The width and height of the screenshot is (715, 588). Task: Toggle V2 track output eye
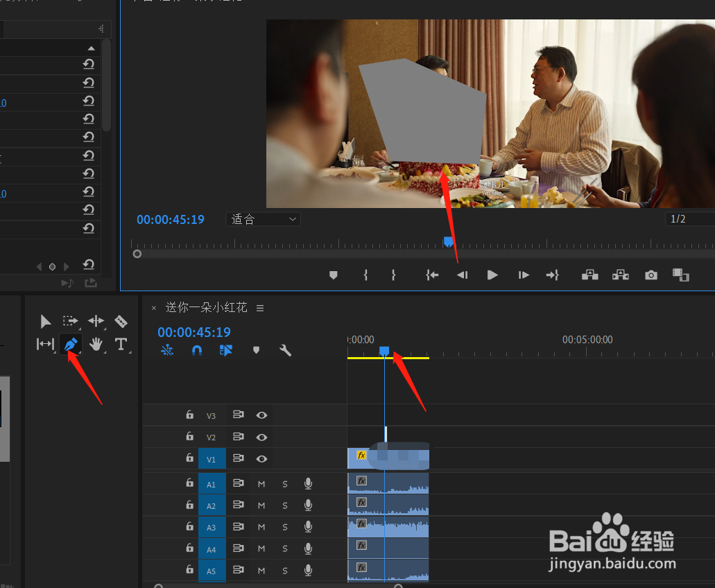click(261, 437)
